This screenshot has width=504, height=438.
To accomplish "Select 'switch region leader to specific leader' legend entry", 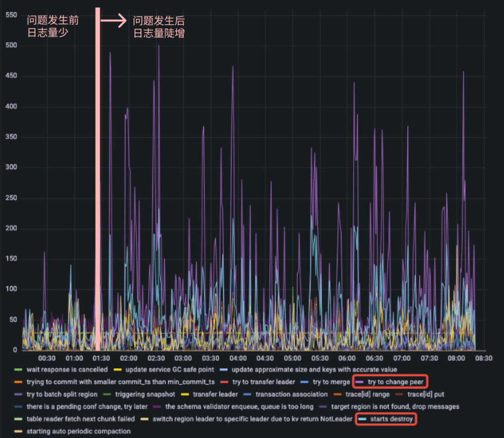I will [252, 419].
